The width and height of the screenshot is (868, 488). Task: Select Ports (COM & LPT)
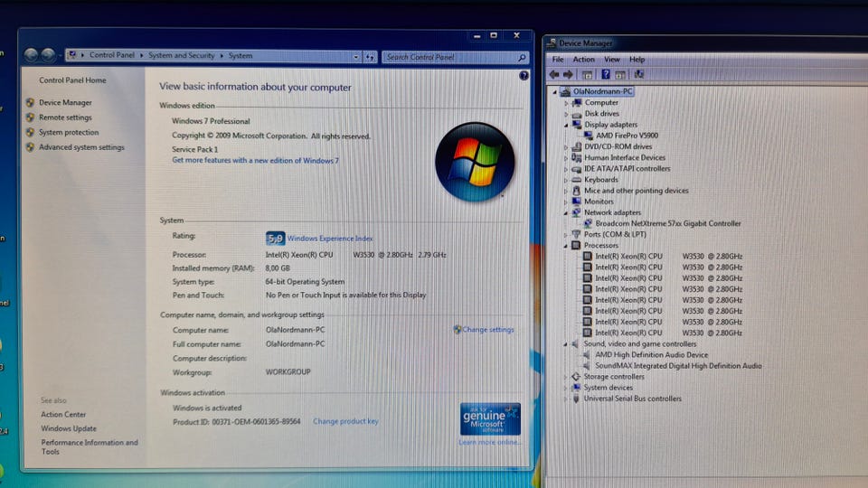point(615,234)
